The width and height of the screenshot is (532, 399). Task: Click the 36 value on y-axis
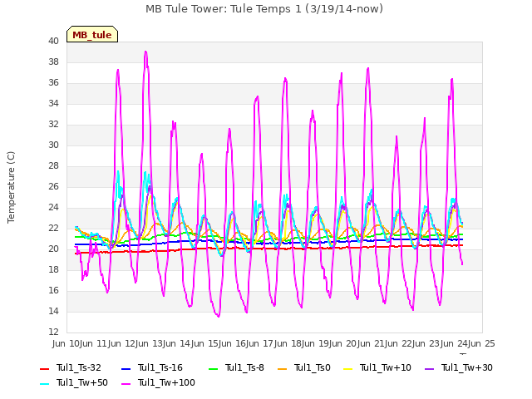pyautogui.click(x=53, y=83)
